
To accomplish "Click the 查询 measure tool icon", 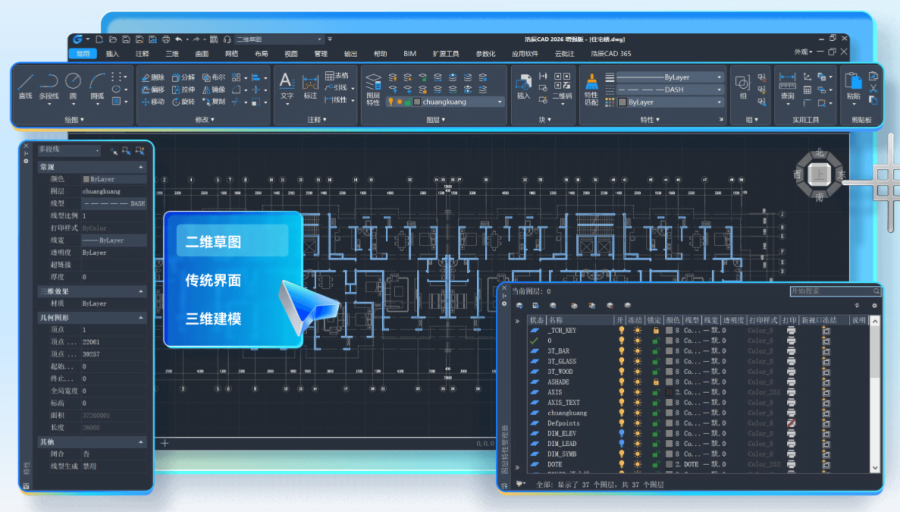I will pyautogui.click(x=787, y=83).
